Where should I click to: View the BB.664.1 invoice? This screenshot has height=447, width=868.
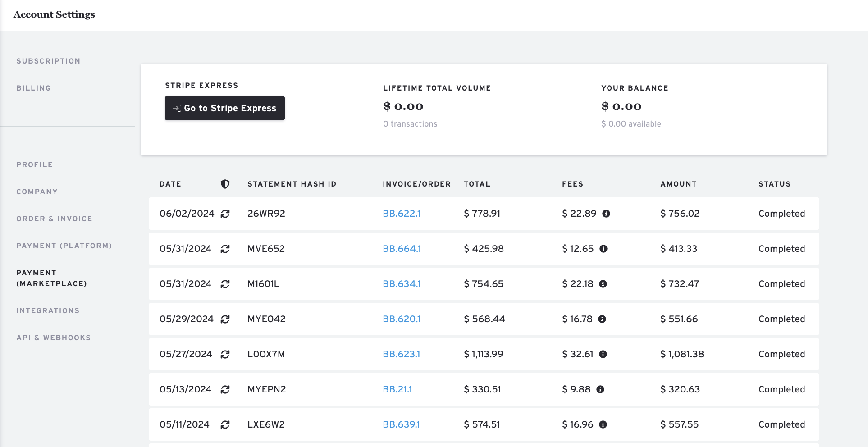click(x=402, y=249)
